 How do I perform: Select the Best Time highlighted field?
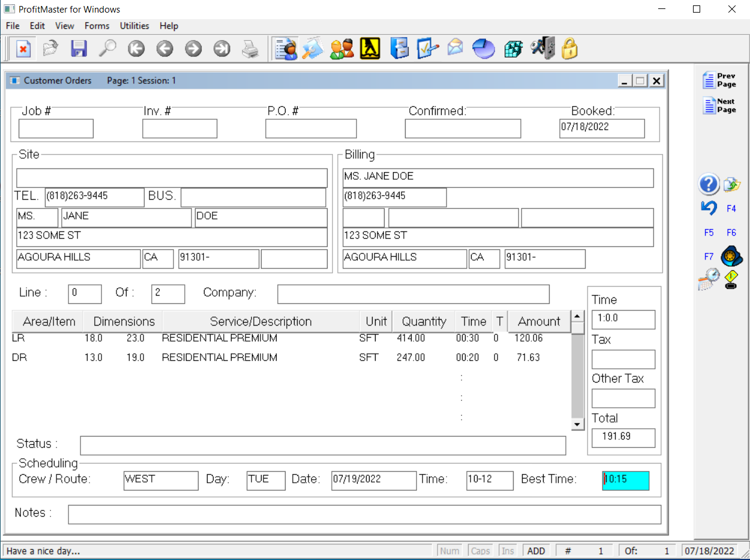click(x=625, y=480)
